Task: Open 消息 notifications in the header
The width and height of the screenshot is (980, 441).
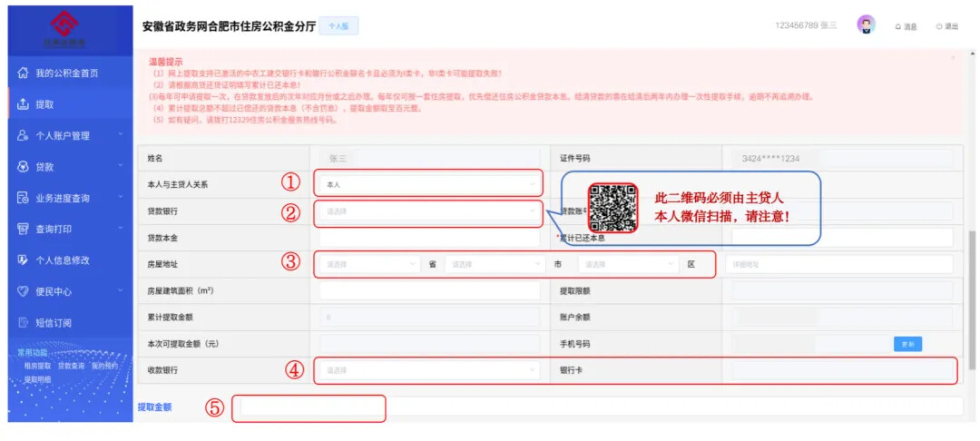Action: [906, 27]
